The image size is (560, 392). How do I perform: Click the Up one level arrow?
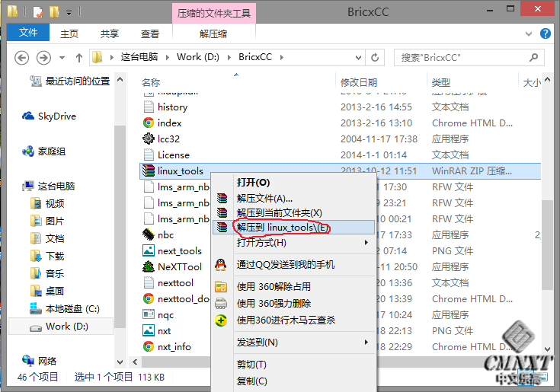pos(79,57)
